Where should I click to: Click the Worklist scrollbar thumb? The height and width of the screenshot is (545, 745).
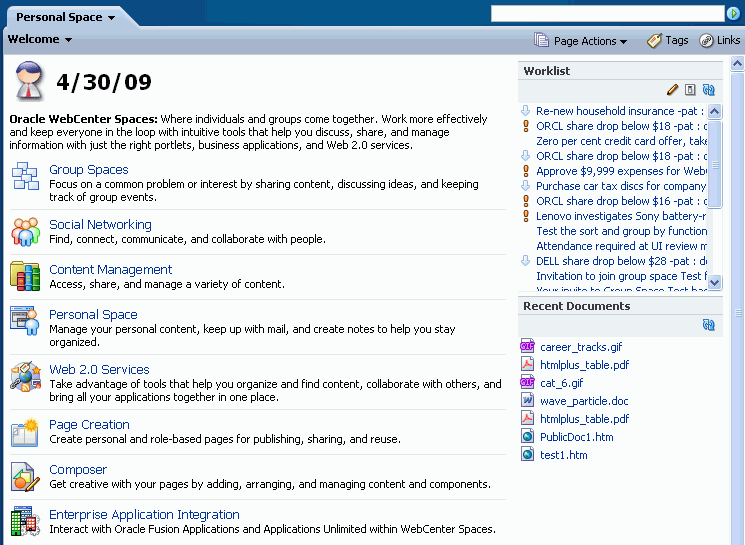pos(715,164)
